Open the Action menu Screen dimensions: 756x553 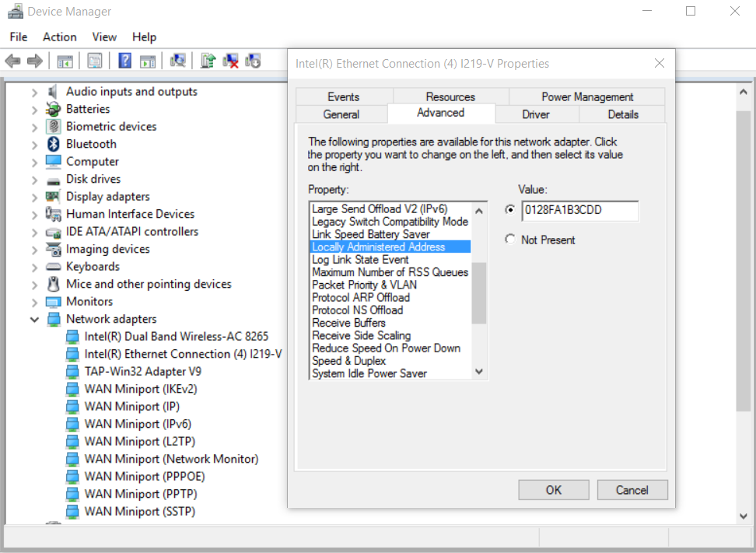point(59,37)
